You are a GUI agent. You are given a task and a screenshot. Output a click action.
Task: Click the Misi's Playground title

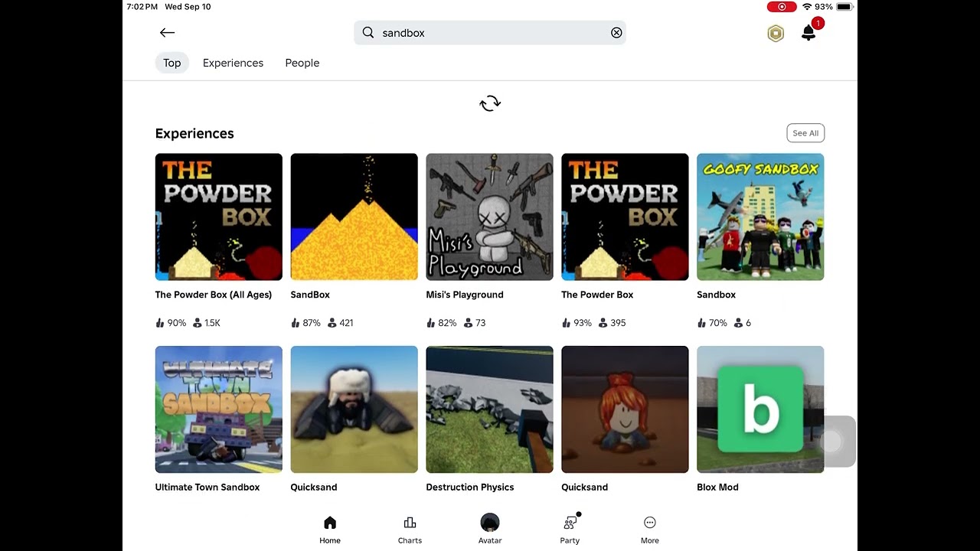point(465,295)
